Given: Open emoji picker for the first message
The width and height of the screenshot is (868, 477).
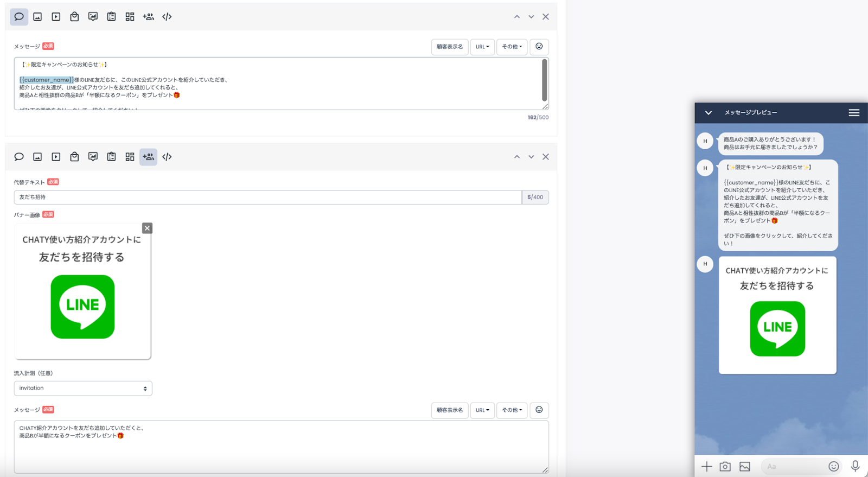Looking at the screenshot, I should click(x=539, y=47).
